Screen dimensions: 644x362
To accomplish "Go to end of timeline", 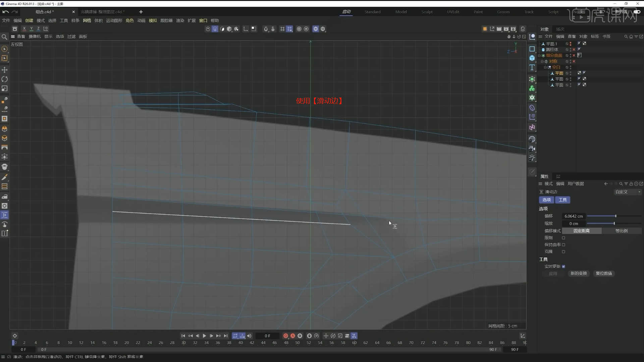I will point(226,336).
